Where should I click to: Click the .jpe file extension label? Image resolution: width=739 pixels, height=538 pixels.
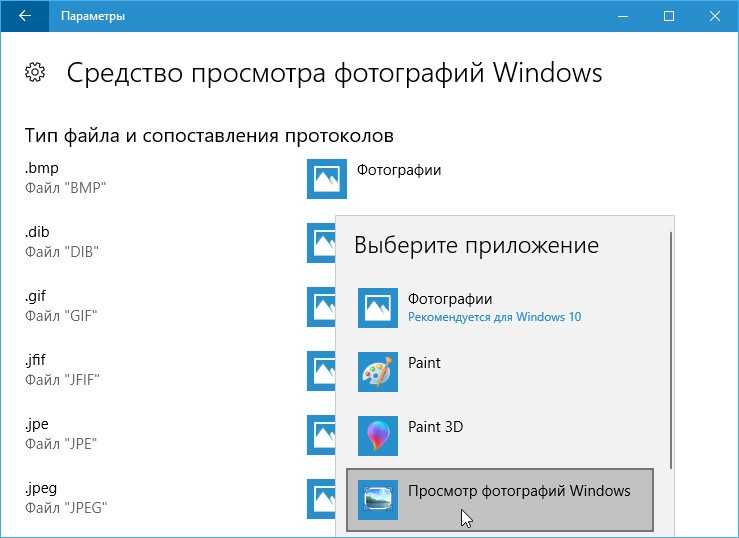point(37,424)
